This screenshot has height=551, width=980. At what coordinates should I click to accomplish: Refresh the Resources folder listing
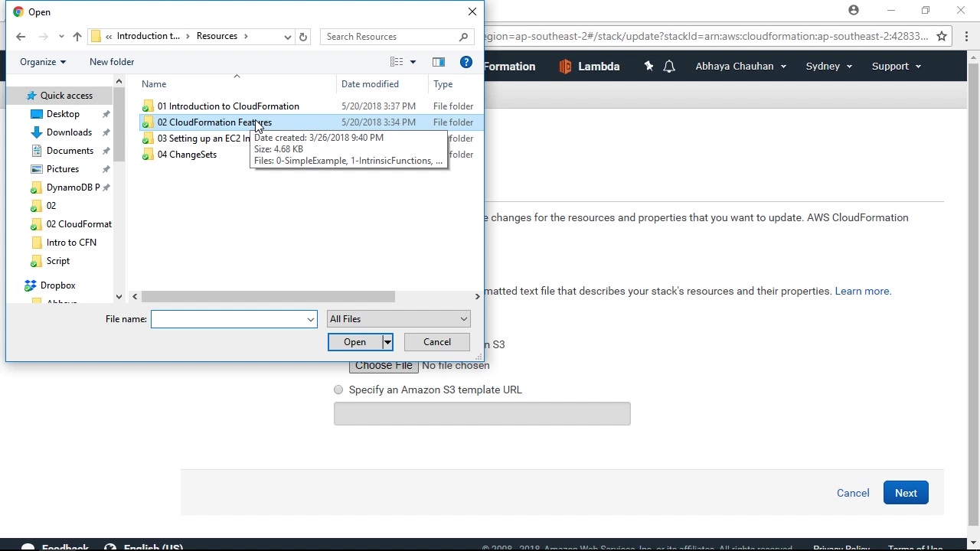tap(303, 37)
